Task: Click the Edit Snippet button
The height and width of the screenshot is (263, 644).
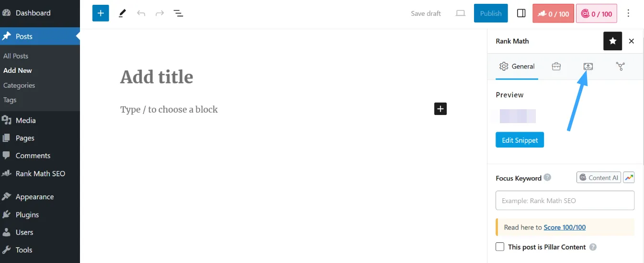Action: [x=520, y=140]
